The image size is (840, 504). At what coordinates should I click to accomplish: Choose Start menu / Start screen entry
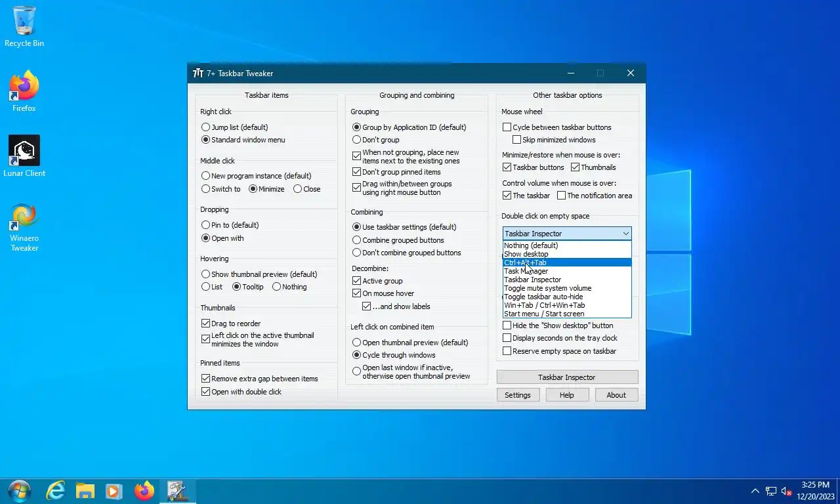tap(567, 314)
